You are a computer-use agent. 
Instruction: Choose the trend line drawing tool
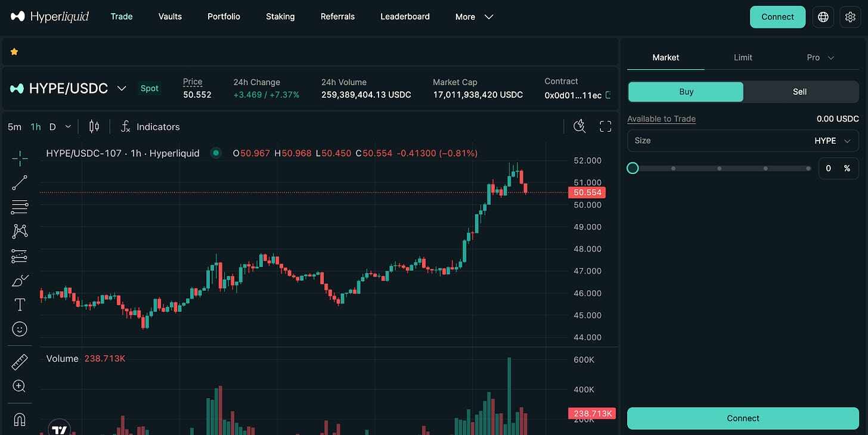19,182
